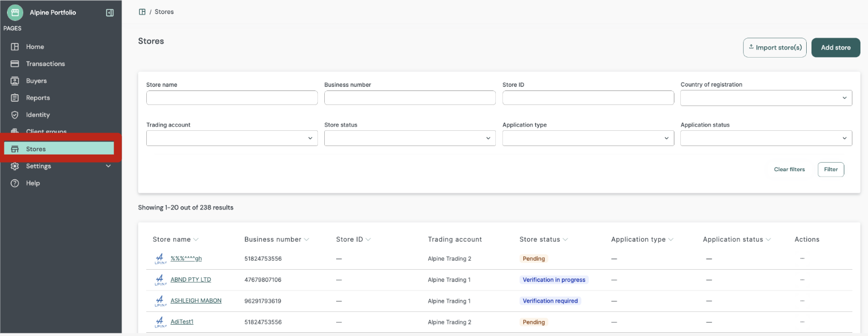Click the Help question mark icon
868x336 pixels.
tap(15, 183)
